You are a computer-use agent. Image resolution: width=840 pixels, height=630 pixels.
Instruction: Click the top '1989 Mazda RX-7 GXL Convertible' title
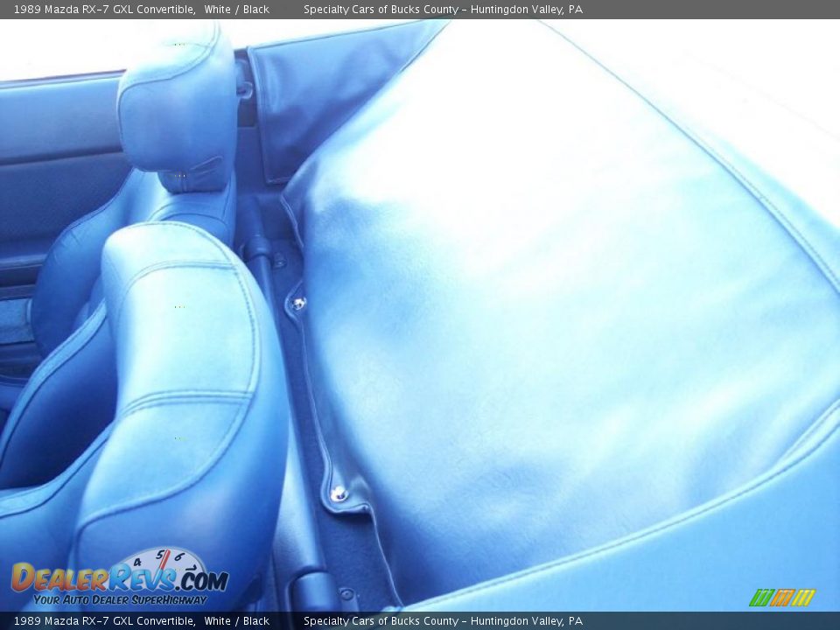tap(104, 10)
